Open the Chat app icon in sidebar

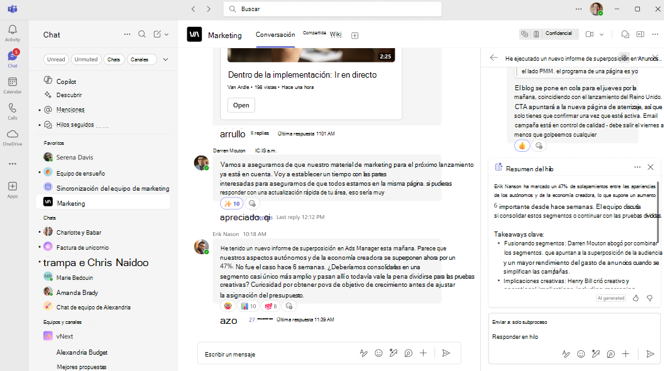click(12, 58)
